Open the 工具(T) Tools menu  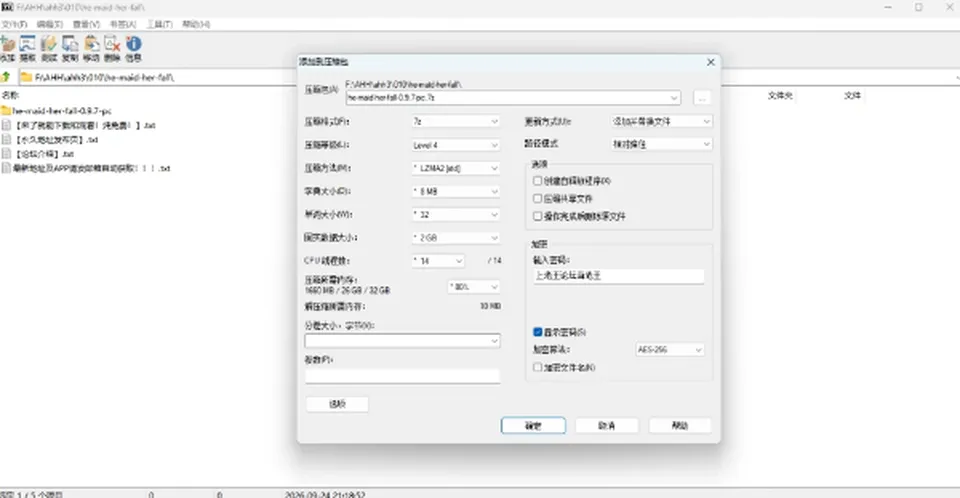(x=160, y=25)
